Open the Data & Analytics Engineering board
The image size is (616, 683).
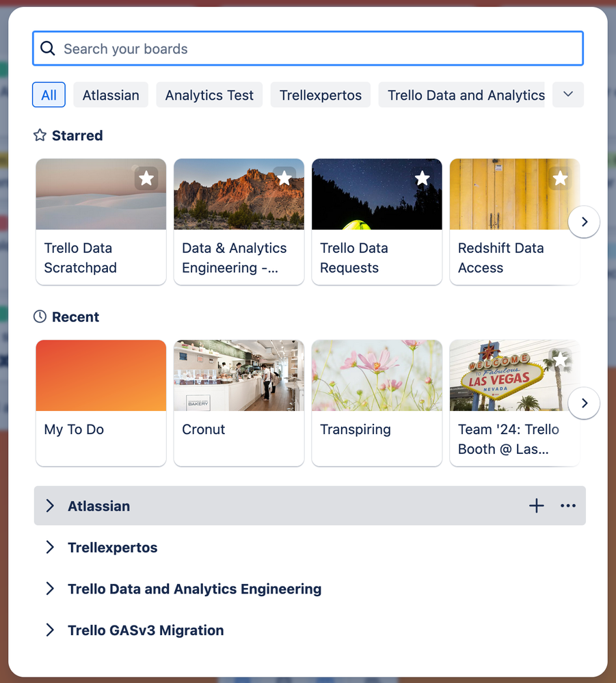pos(239,222)
